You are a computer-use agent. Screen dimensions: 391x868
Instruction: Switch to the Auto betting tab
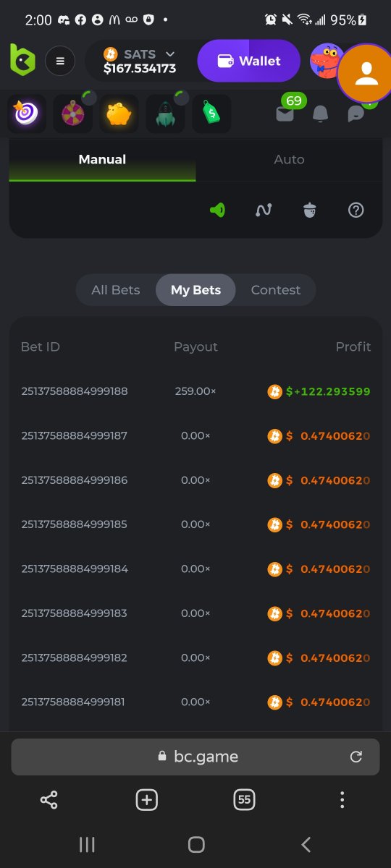tap(289, 159)
